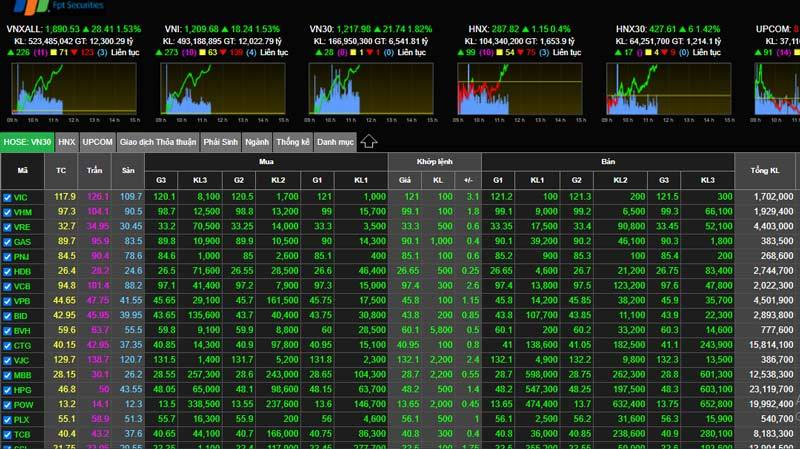
Task: Click the HNX30 index value 427.61
Action: point(663,29)
